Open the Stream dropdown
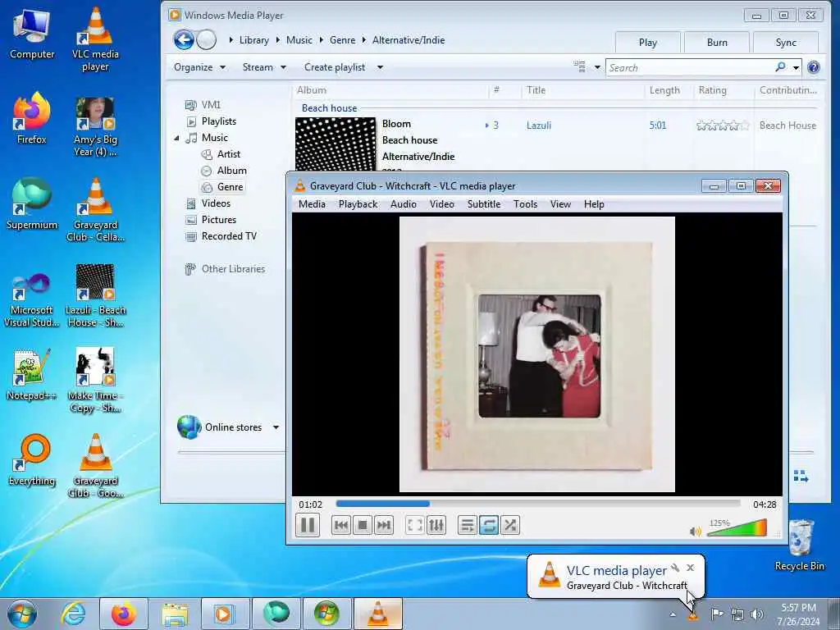The height and width of the screenshot is (630, 840). (x=264, y=67)
